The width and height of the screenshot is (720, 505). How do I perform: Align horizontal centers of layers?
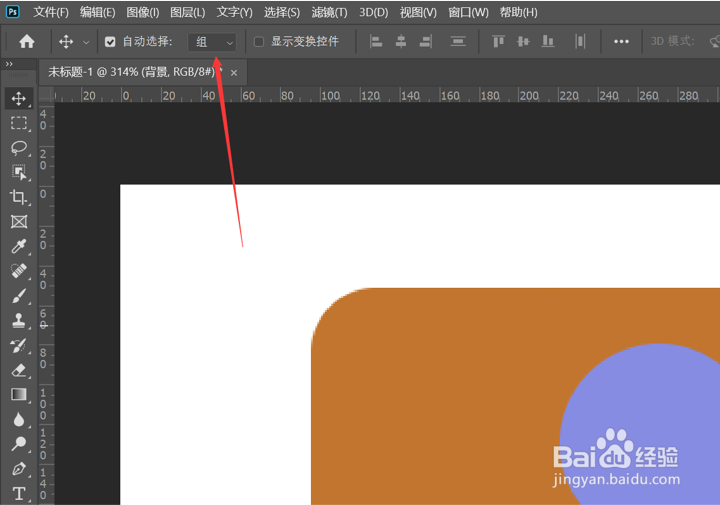401,42
